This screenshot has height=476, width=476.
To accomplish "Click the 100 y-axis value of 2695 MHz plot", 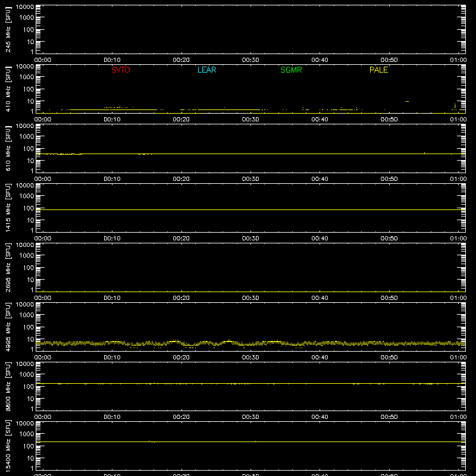I will pyautogui.click(x=29, y=268).
